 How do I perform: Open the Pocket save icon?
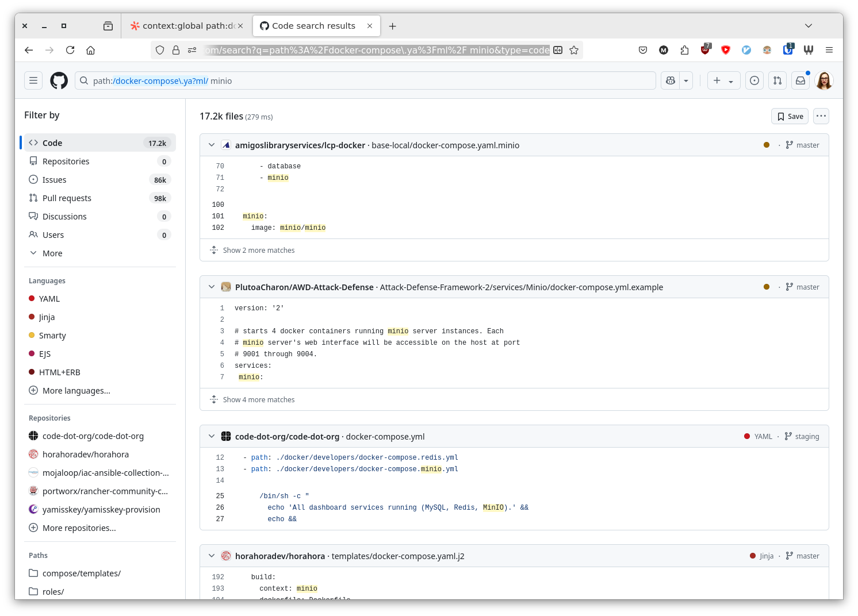tap(643, 50)
